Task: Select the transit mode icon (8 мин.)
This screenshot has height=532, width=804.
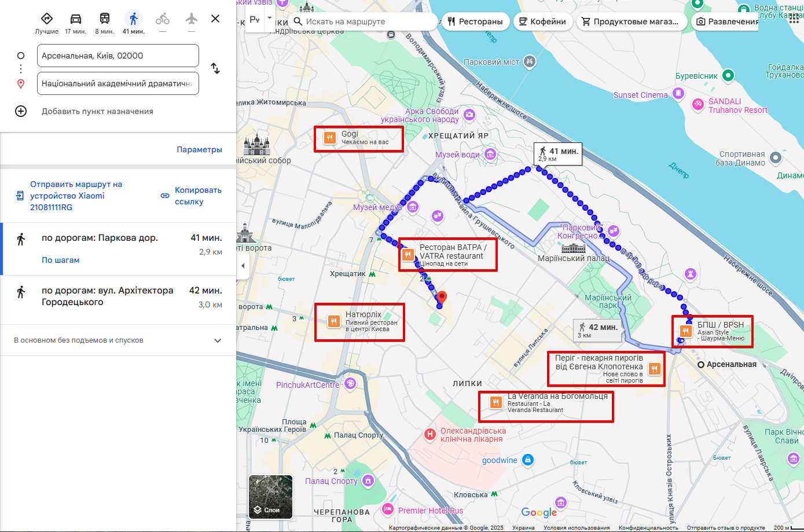Action: 104,18
